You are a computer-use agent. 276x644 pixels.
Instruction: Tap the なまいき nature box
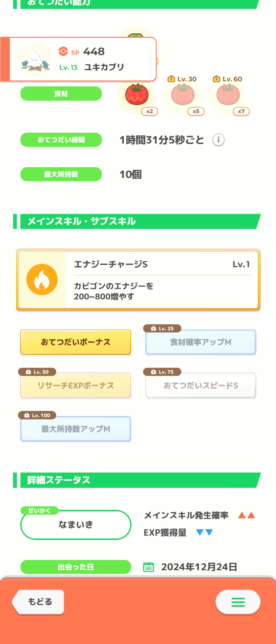point(76,525)
